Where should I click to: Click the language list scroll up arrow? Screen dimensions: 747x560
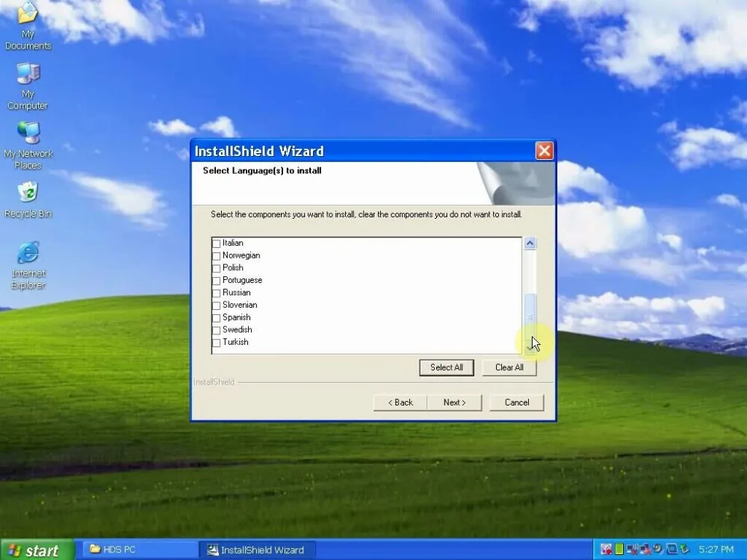(530, 243)
